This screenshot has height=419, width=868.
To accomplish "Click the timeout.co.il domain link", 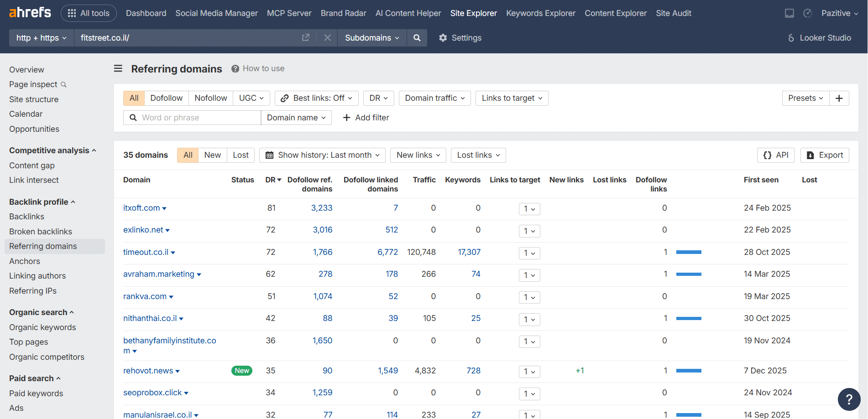I will 146,252.
